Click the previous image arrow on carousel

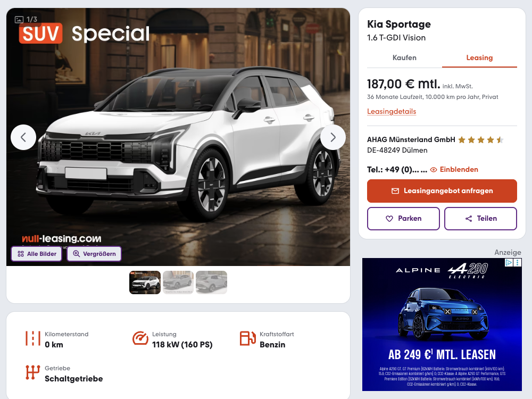pos(23,137)
